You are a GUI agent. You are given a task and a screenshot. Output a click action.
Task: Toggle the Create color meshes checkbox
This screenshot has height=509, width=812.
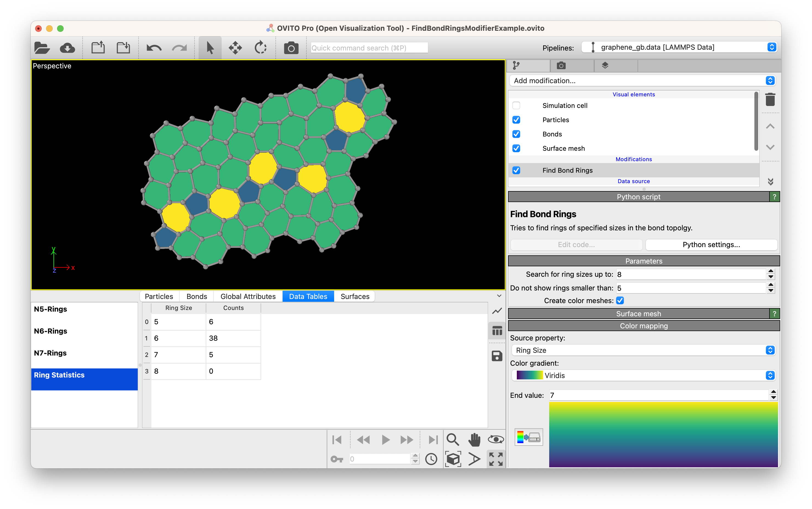point(620,301)
